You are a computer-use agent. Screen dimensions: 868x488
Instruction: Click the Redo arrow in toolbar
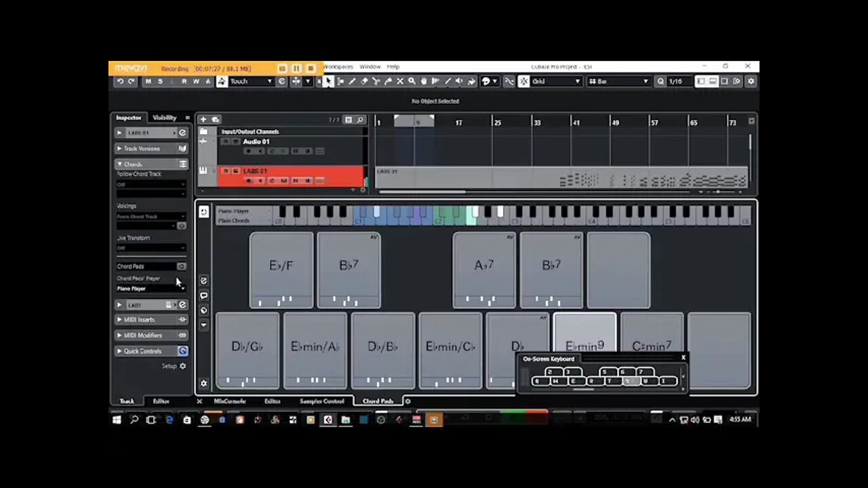click(x=131, y=81)
